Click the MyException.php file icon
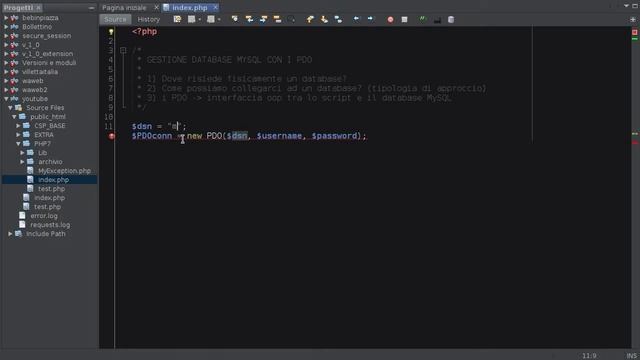 coord(30,171)
